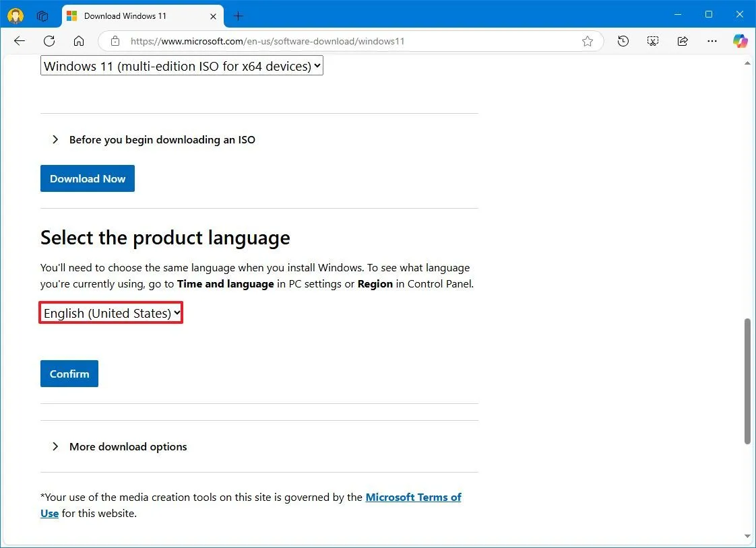Navigate back to the previous page
Screen dimensions: 756x548
[19, 41]
